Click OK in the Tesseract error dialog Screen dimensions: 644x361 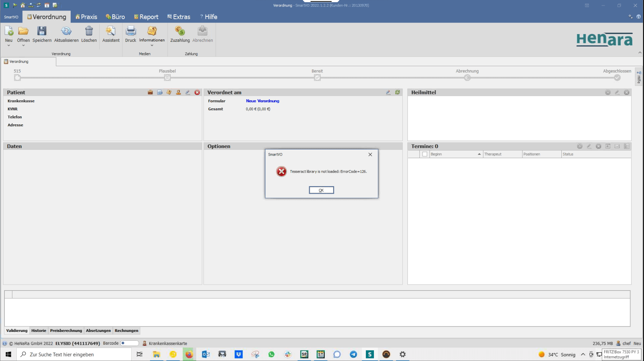[321, 190]
